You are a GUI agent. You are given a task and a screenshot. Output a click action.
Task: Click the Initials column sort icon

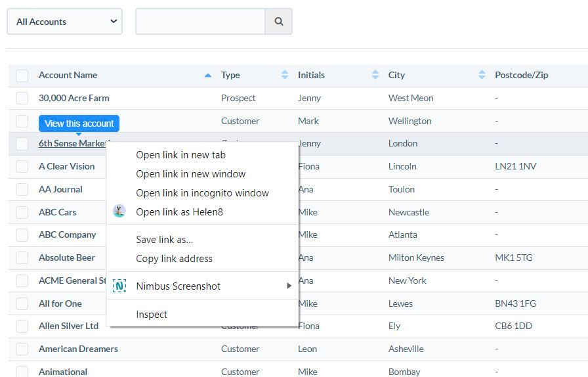(375, 75)
